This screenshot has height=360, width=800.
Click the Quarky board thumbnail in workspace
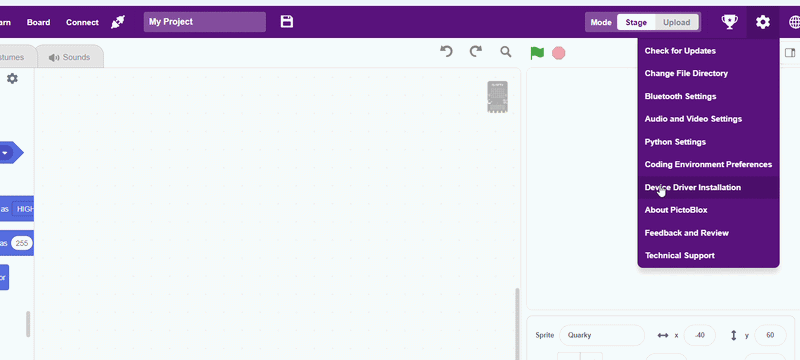pos(497,96)
